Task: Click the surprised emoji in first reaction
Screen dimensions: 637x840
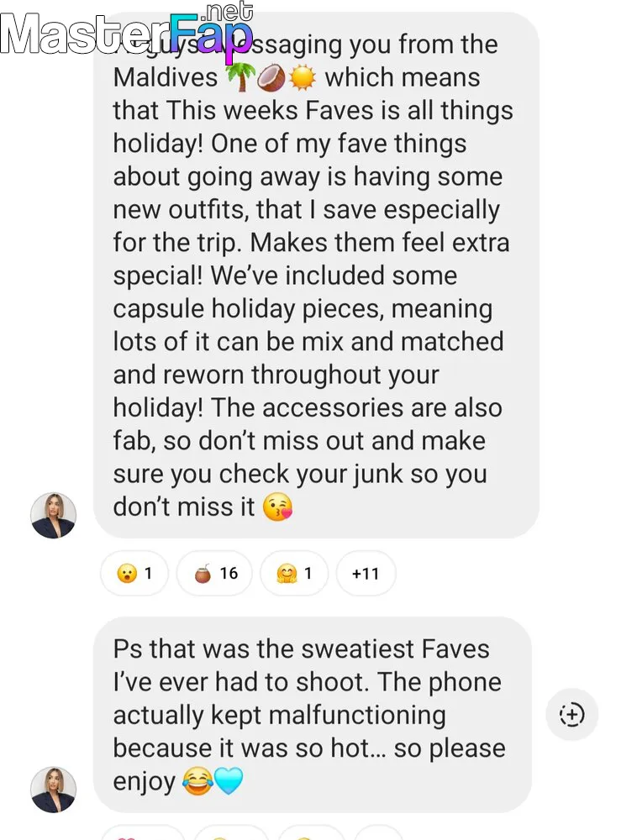Action: 126,574
